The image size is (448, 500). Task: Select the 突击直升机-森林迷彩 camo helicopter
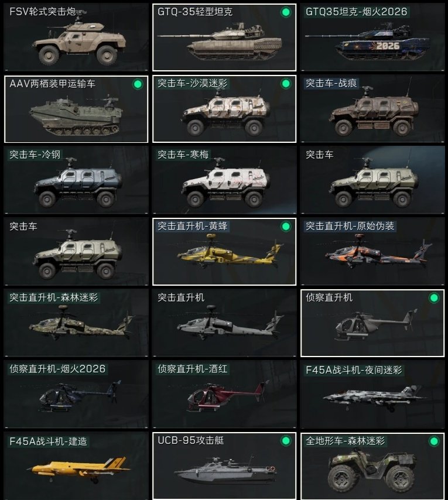click(x=76, y=323)
